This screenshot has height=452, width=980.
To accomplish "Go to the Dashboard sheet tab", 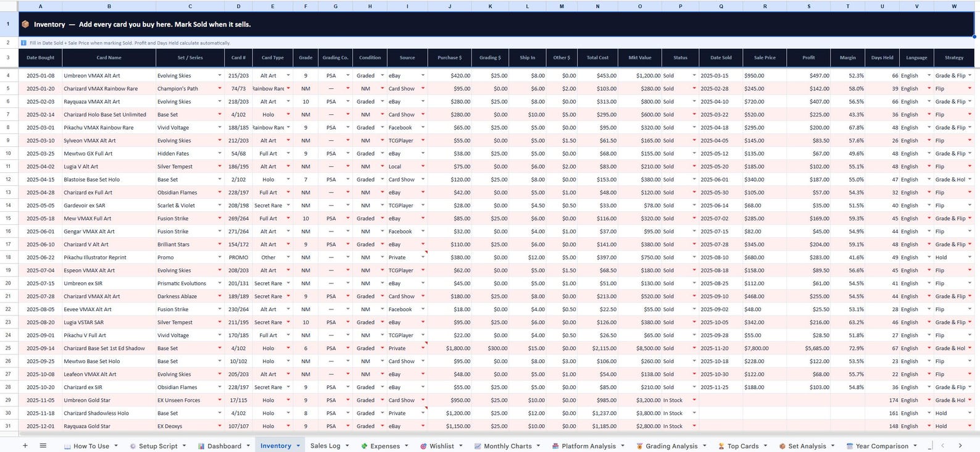I will [x=223, y=446].
